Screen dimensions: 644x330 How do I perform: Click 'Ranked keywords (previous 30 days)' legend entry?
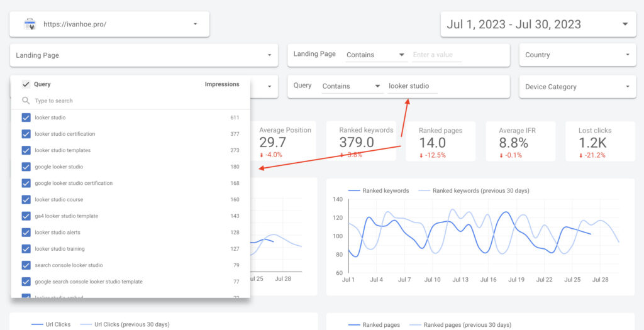(x=474, y=191)
